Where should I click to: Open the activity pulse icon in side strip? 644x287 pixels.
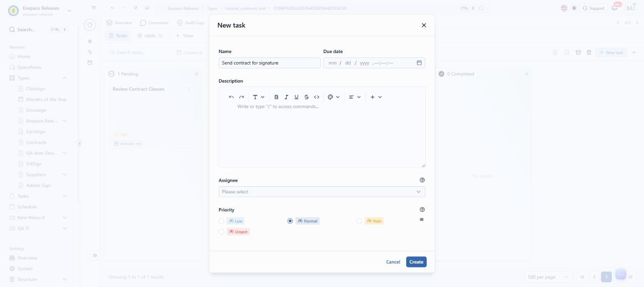[x=90, y=52]
